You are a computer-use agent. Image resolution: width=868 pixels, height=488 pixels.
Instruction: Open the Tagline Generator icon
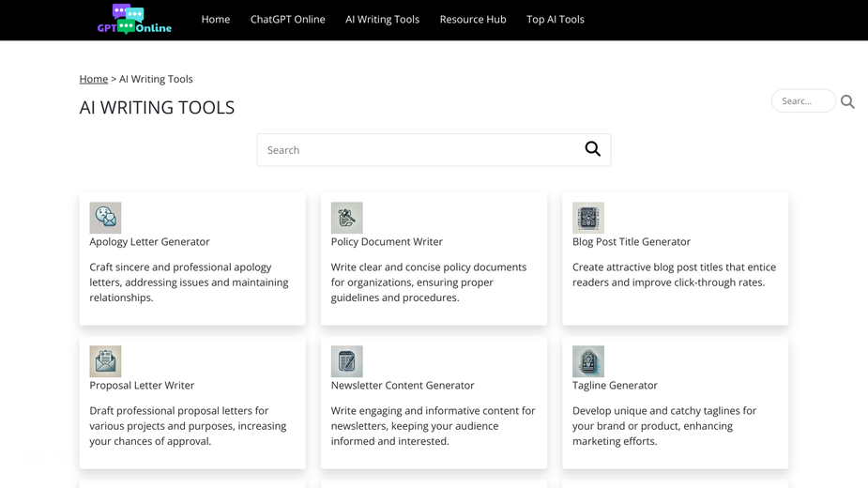pos(587,361)
